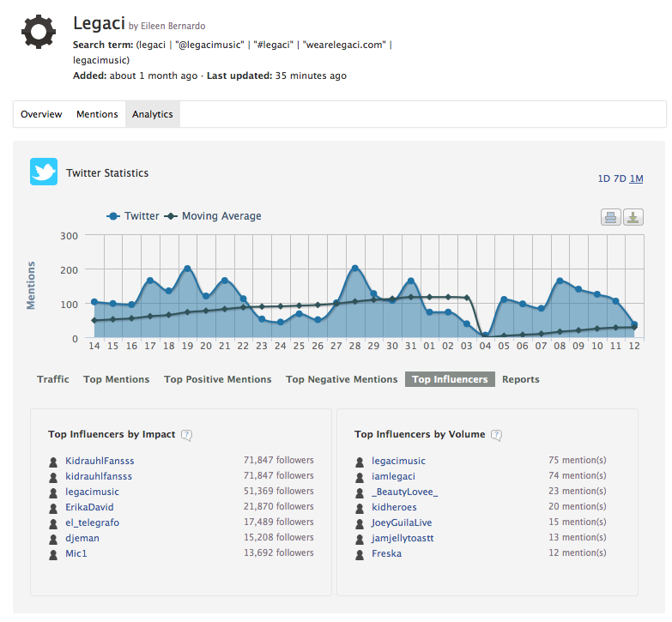Switch chart range to 7D

click(619, 178)
